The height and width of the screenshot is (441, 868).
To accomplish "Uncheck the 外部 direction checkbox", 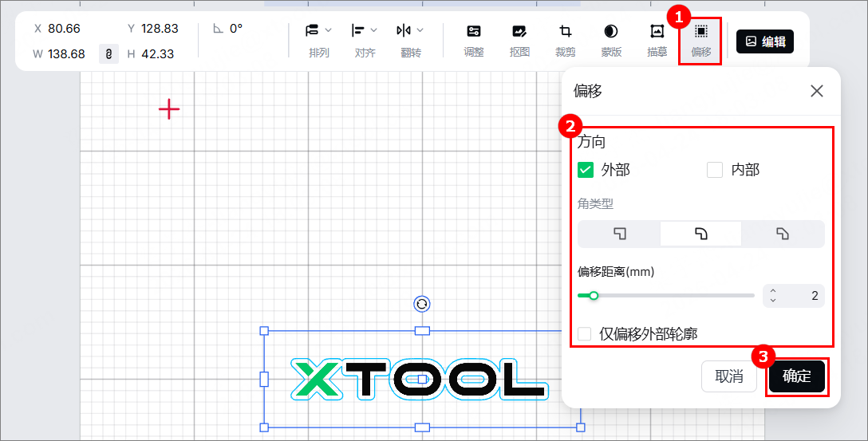I will [586, 170].
